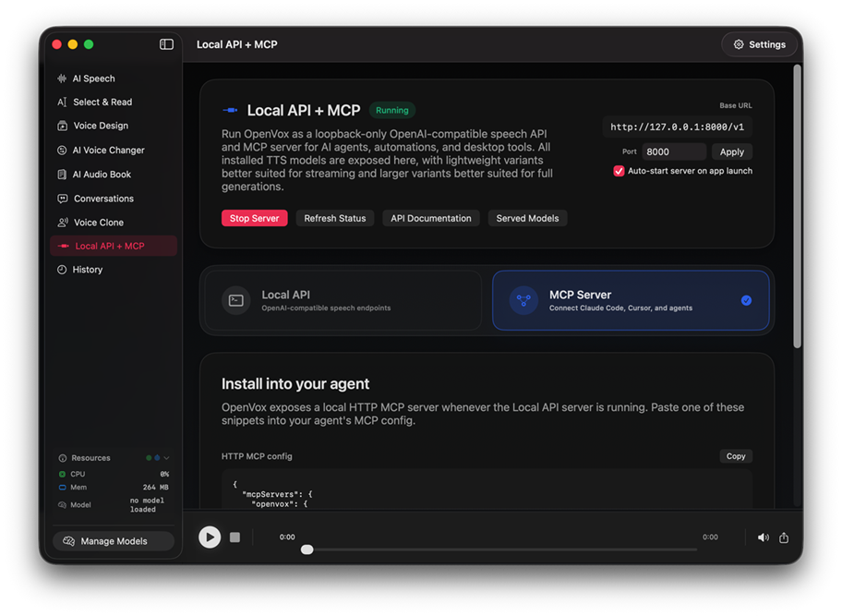Click the MCP Server node icon
This screenshot has width=842, height=616.
click(523, 301)
